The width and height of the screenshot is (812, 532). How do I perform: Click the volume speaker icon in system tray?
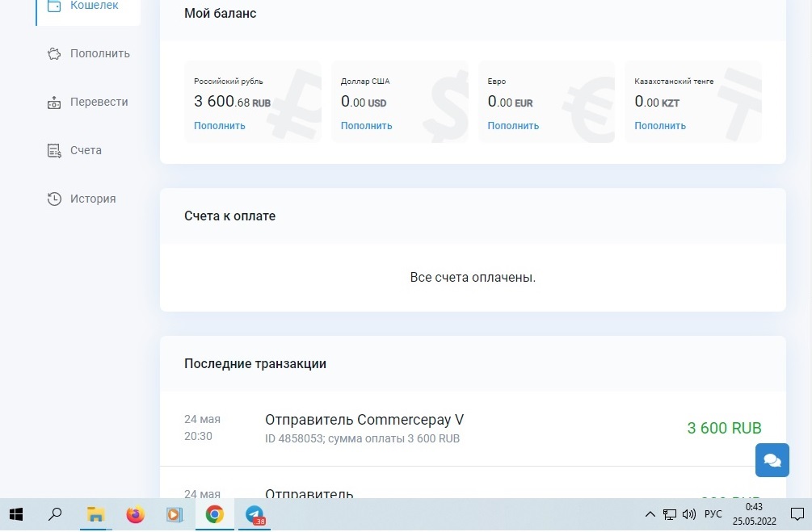688,514
